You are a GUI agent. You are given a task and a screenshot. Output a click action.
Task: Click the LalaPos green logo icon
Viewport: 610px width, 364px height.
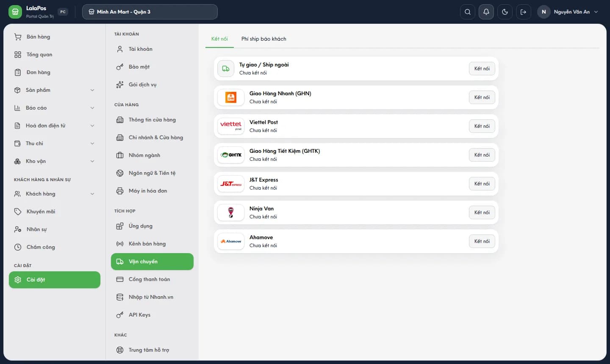[x=15, y=12]
